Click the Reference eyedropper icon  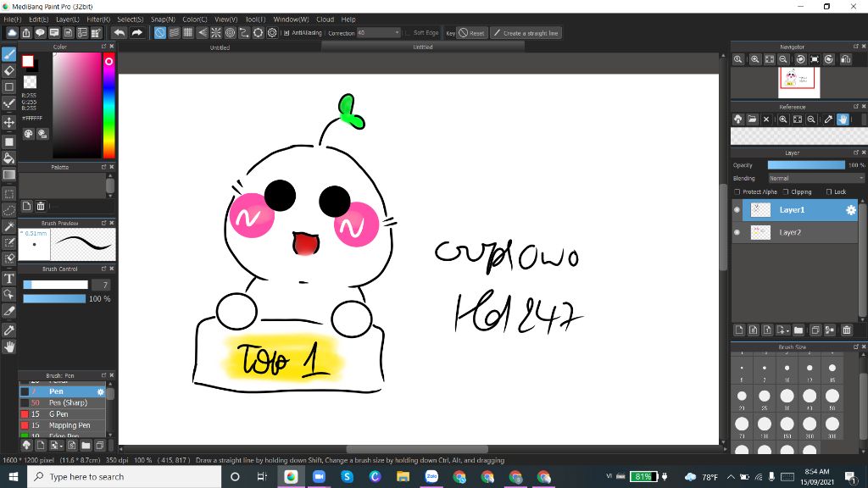tap(828, 119)
